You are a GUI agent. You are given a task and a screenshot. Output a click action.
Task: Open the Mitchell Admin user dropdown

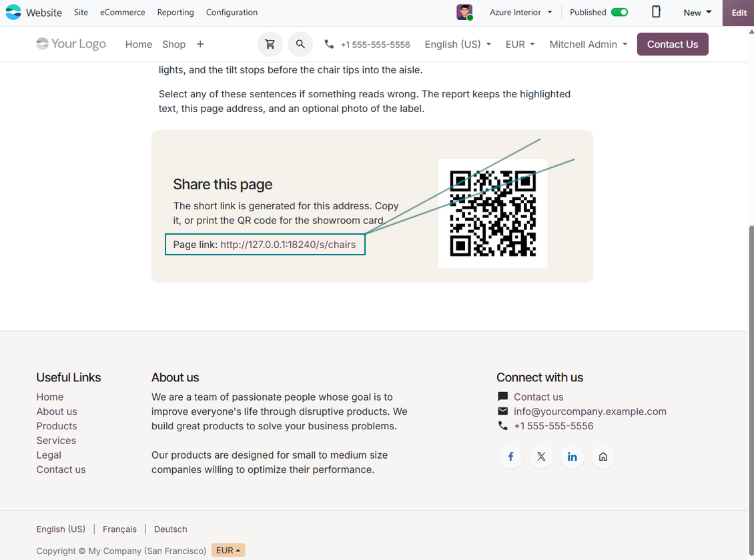tap(588, 44)
